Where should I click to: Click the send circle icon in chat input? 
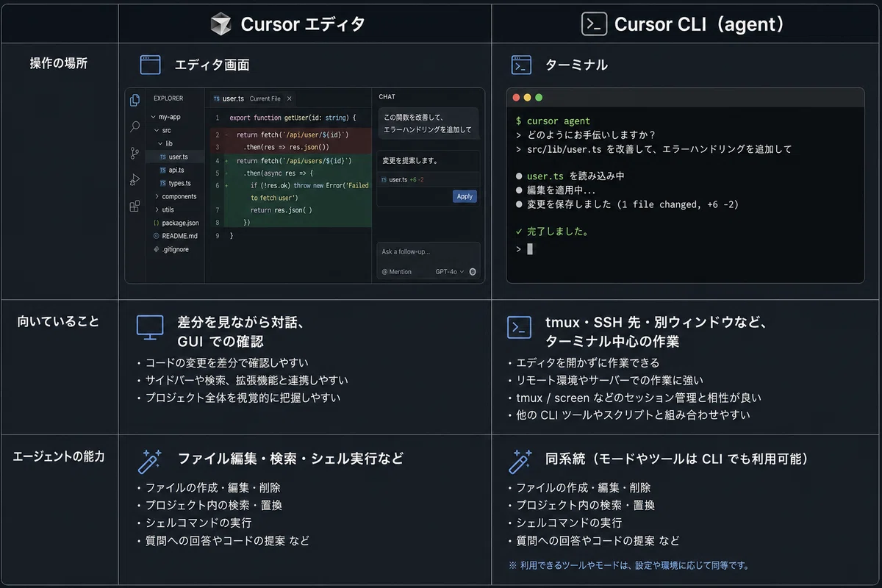click(x=473, y=272)
